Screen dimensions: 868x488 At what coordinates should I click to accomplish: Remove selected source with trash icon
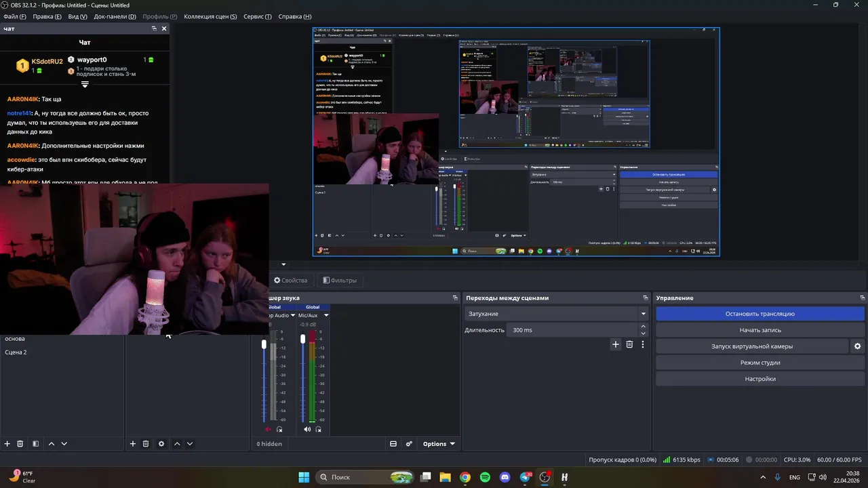(146, 444)
